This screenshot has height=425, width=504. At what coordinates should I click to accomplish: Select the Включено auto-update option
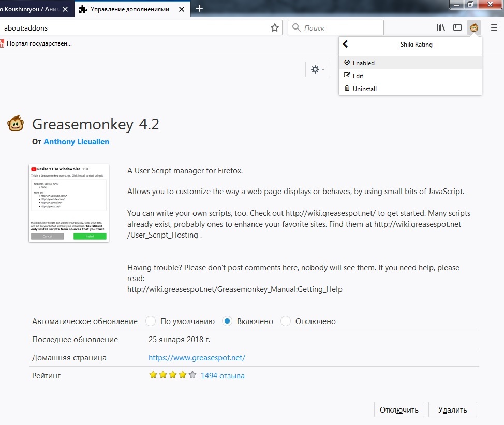pos(227,321)
